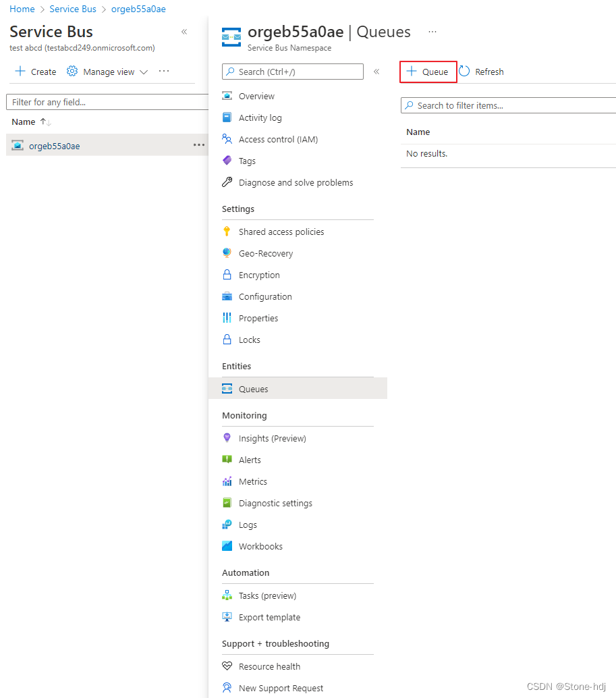Click the Overview icon in namespace menu
Image resolution: width=616 pixels, height=698 pixels.
click(x=227, y=96)
